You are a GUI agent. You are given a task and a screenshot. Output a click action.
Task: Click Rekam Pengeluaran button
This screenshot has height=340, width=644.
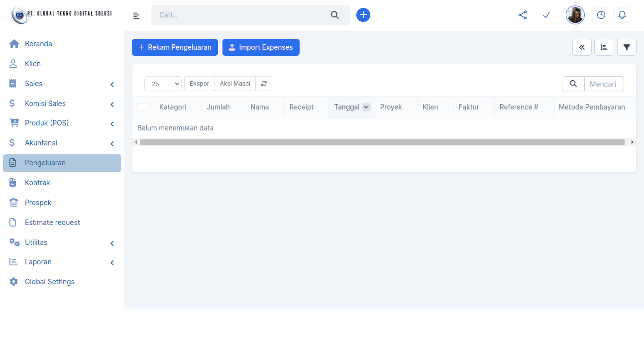(x=175, y=47)
